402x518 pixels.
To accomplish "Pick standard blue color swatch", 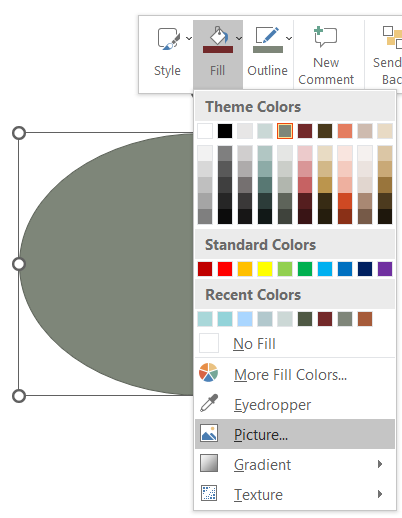I will (345, 269).
